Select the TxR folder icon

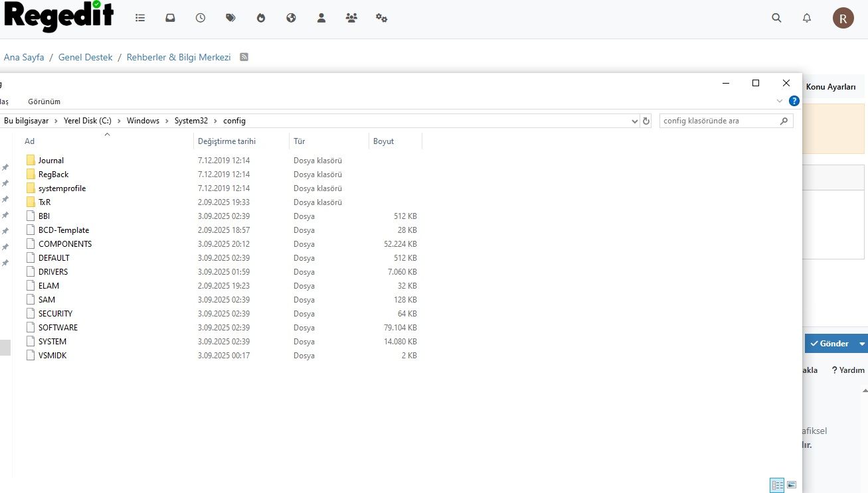(31, 202)
